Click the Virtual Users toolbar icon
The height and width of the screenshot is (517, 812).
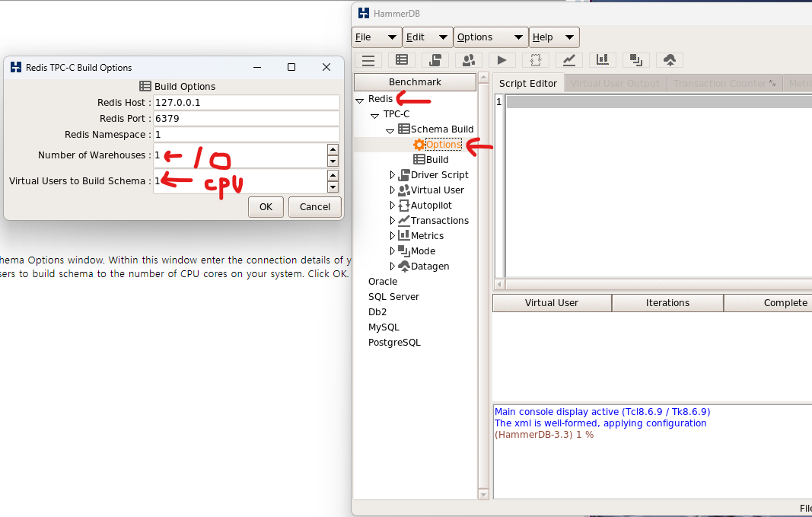pyautogui.click(x=467, y=59)
